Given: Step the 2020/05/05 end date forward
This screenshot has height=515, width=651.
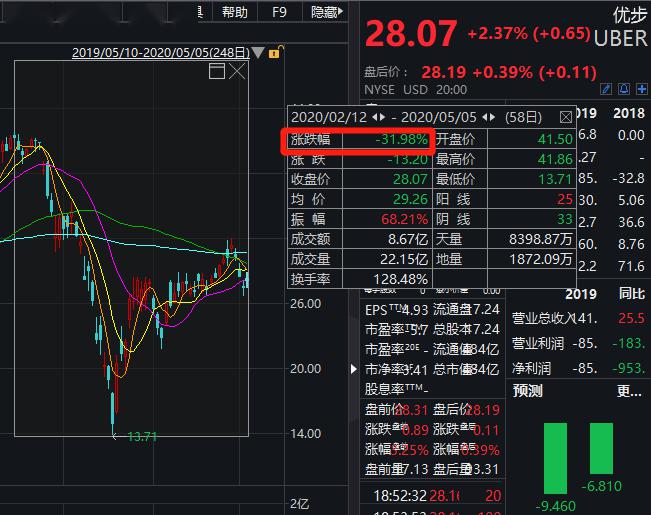Looking at the screenshot, I should click(x=492, y=118).
